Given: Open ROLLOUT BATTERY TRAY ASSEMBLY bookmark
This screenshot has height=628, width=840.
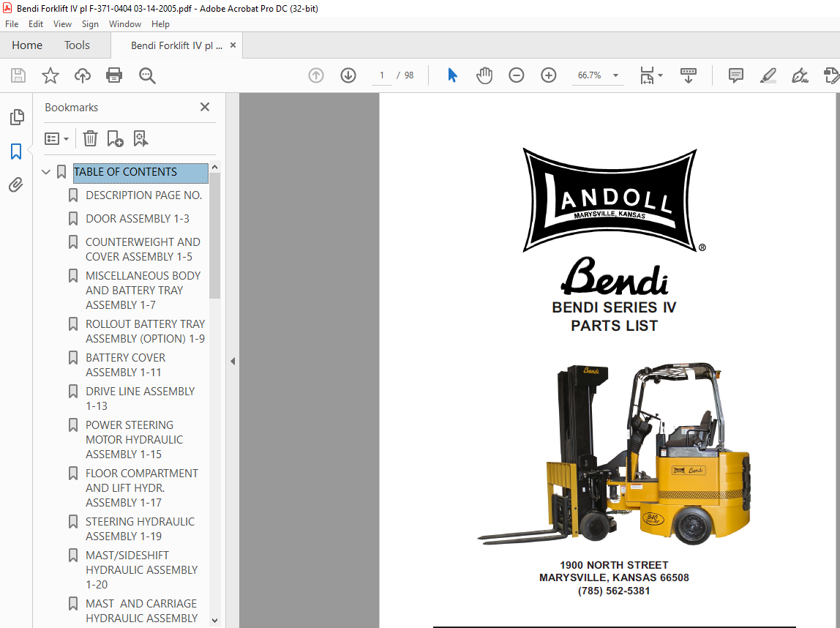Looking at the screenshot, I should pos(145,332).
